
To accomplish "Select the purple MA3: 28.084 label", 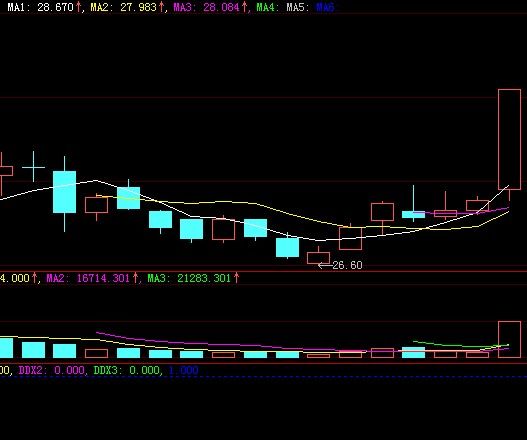I will click(x=210, y=7).
